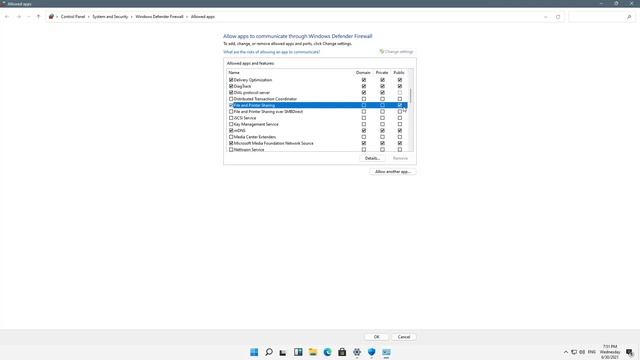Screen dimensions: 640x360
Task: Expand chevron after Windows Defender Firewall breadcrumb
Action: point(187,17)
